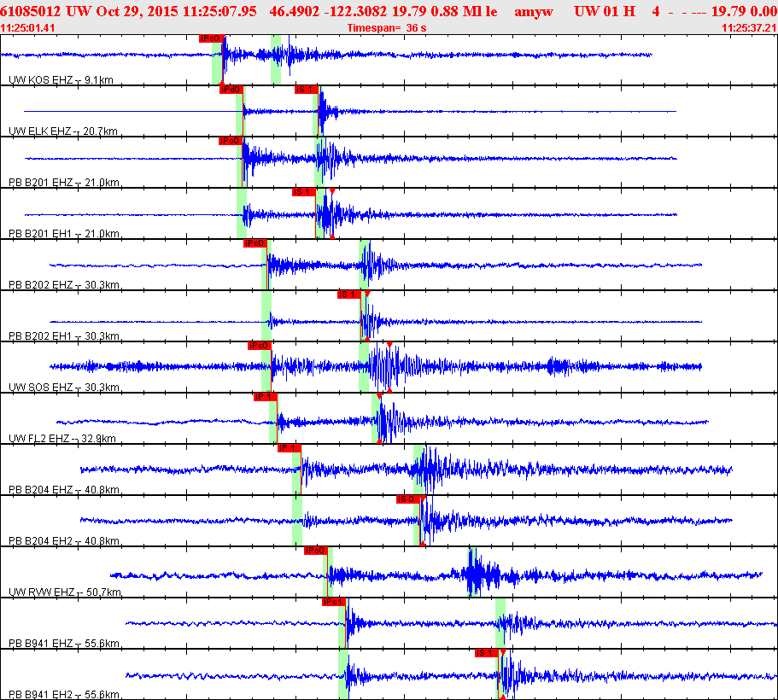Click the PB B204 EHZ 40.8km channel label
The image size is (778, 700).
(x=64, y=490)
